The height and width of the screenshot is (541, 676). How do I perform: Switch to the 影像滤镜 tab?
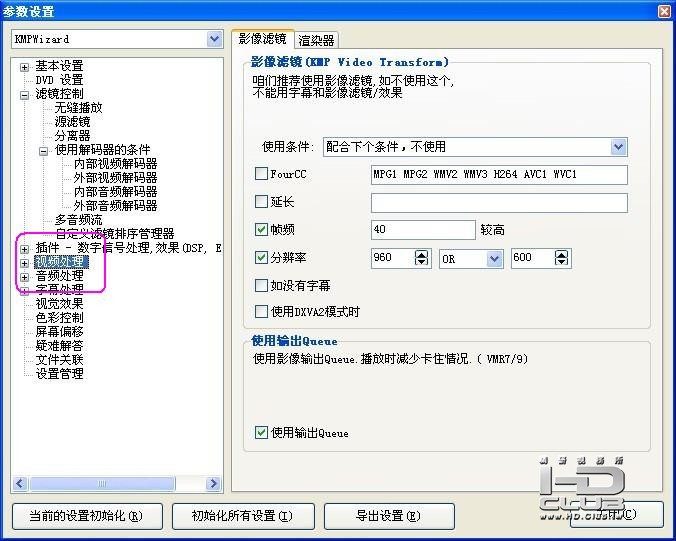pyautogui.click(x=263, y=39)
